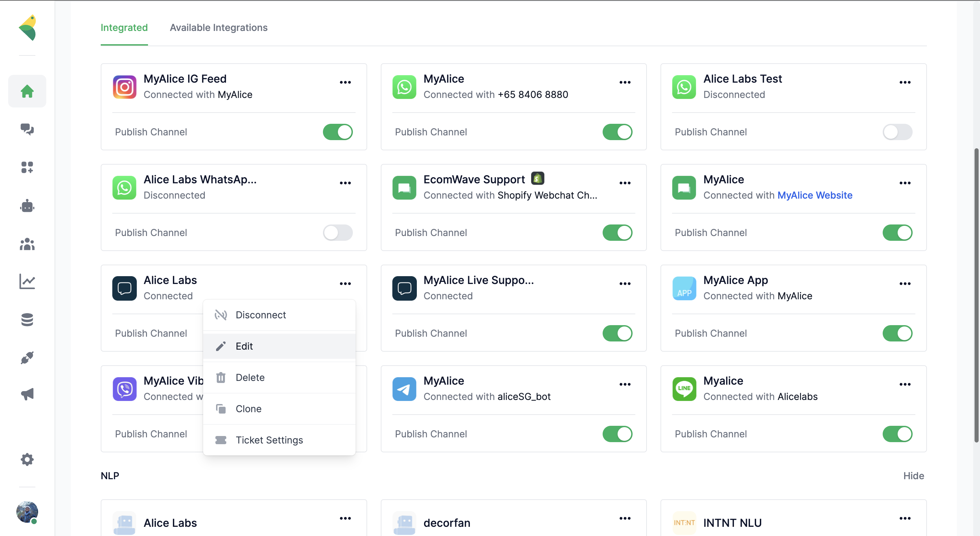The width and height of the screenshot is (980, 536).
Task: Open the inbox chat icon in sidebar
Action: click(x=27, y=129)
